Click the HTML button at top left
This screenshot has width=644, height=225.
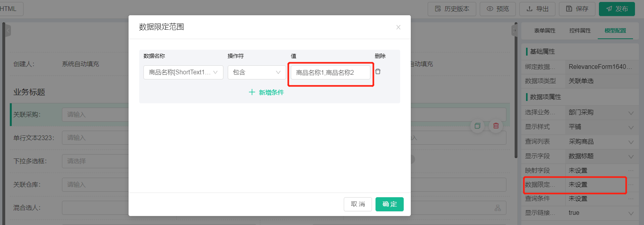[x=10, y=9]
